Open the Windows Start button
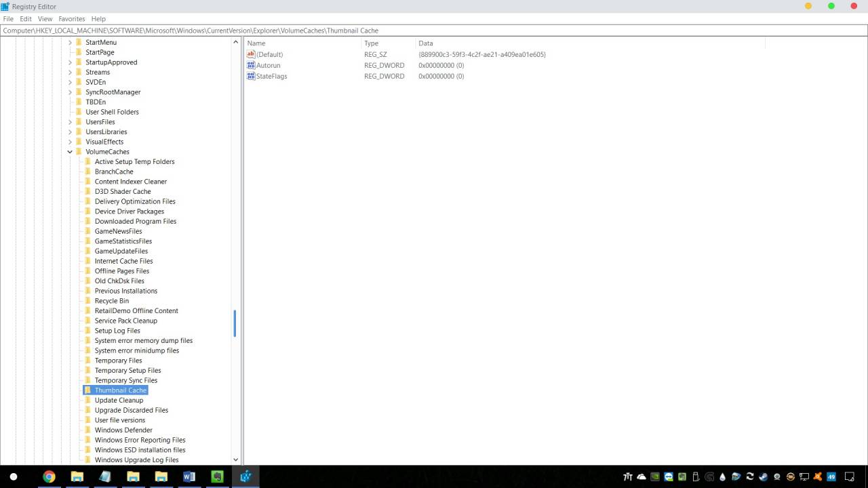 click(x=13, y=476)
